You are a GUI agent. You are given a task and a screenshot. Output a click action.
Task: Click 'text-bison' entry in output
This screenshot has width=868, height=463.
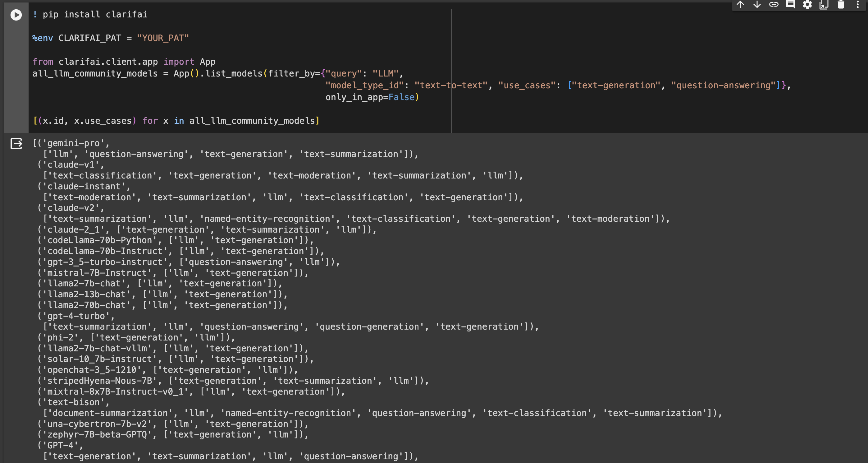73,402
